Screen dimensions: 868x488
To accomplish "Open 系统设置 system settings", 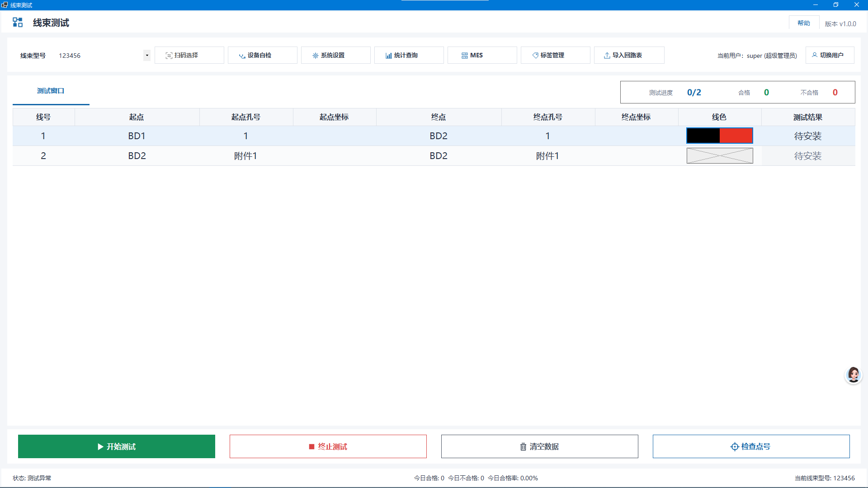I will point(336,55).
